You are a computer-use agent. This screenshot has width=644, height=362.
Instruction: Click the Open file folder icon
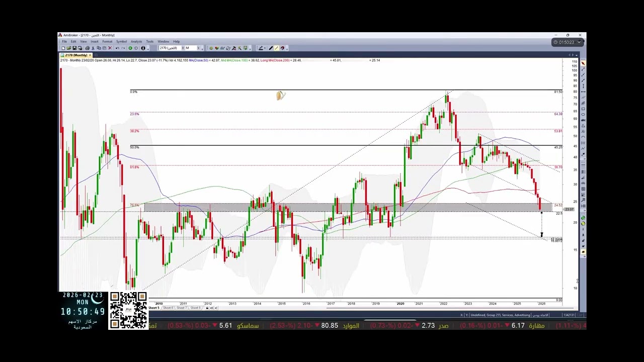point(69,48)
